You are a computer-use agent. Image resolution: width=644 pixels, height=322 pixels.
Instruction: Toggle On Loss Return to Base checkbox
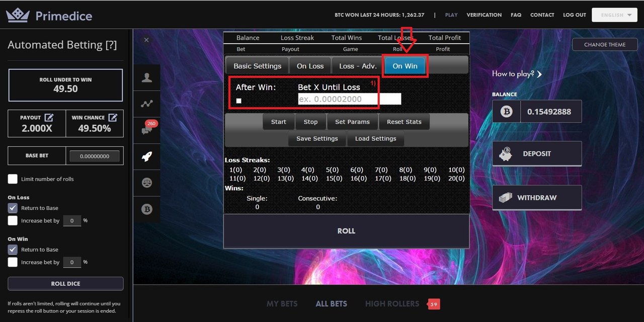pos(13,208)
